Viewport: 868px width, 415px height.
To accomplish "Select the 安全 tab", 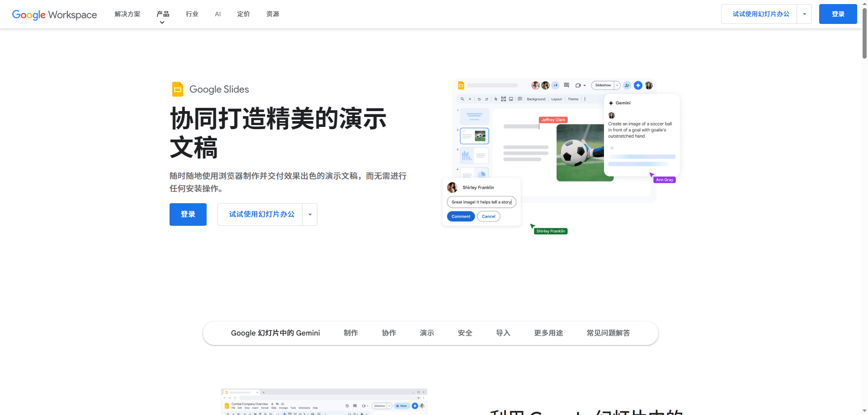I will pyautogui.click(x=465, y=333).
